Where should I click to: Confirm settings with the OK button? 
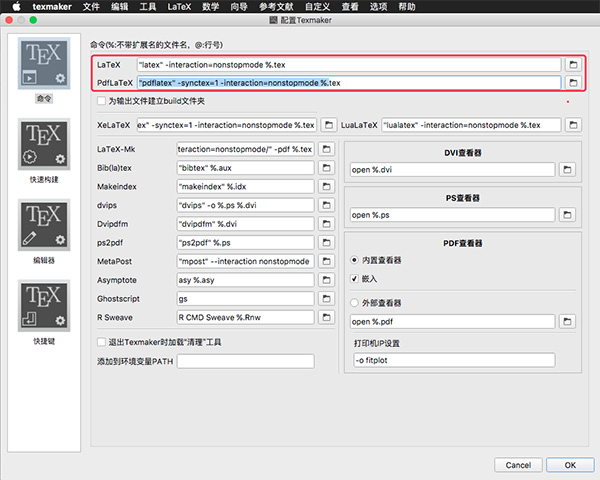pyautogui.click(x=570, y=465)
